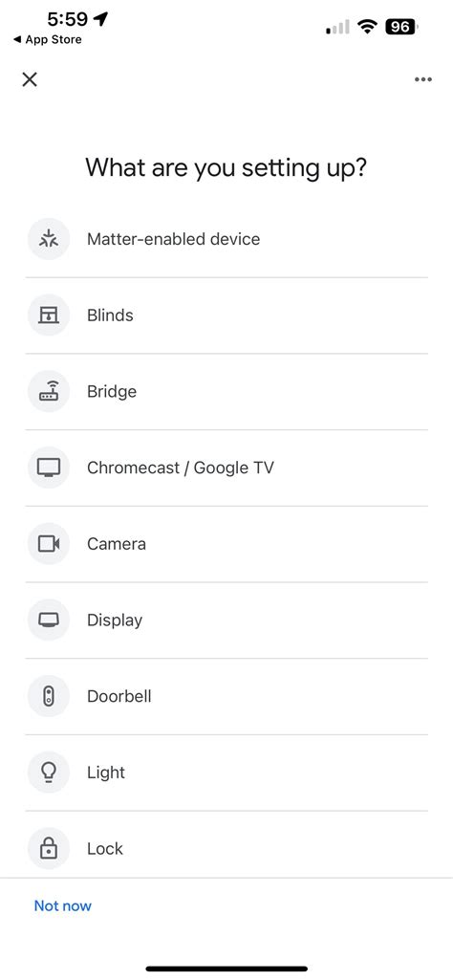
Task: Open the three-dot more options menu
Action: 423,79
